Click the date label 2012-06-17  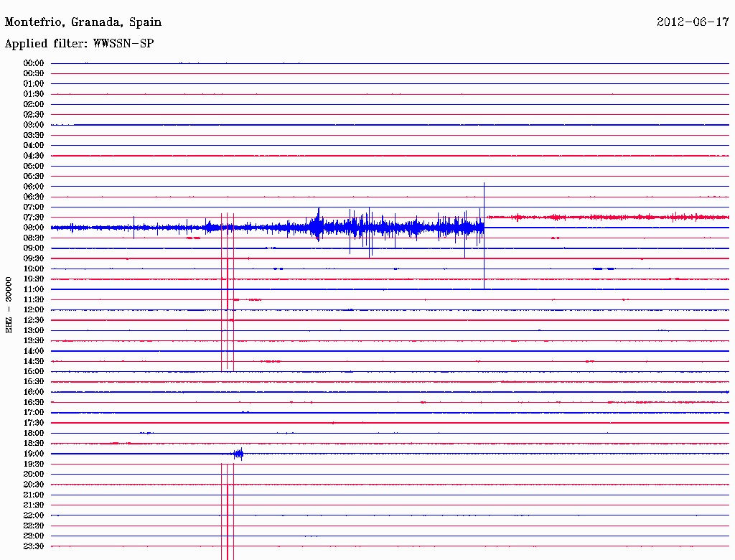click(693, 22)
